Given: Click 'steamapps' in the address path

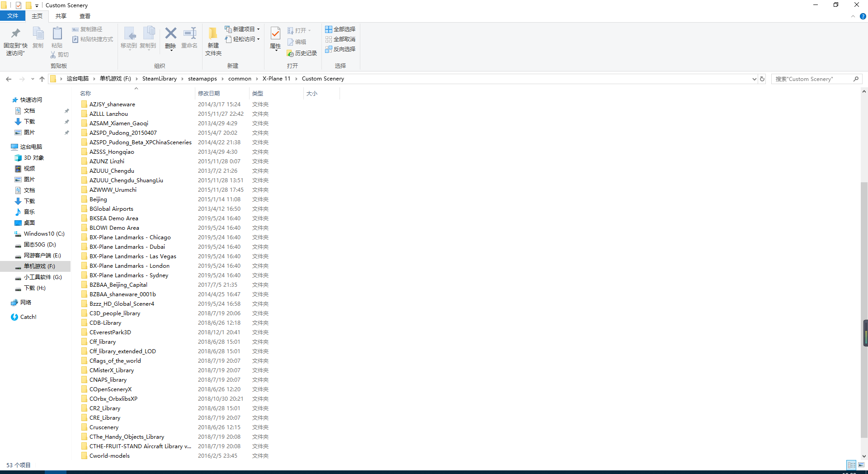Looking at the screenshot, I should point(203,79).
